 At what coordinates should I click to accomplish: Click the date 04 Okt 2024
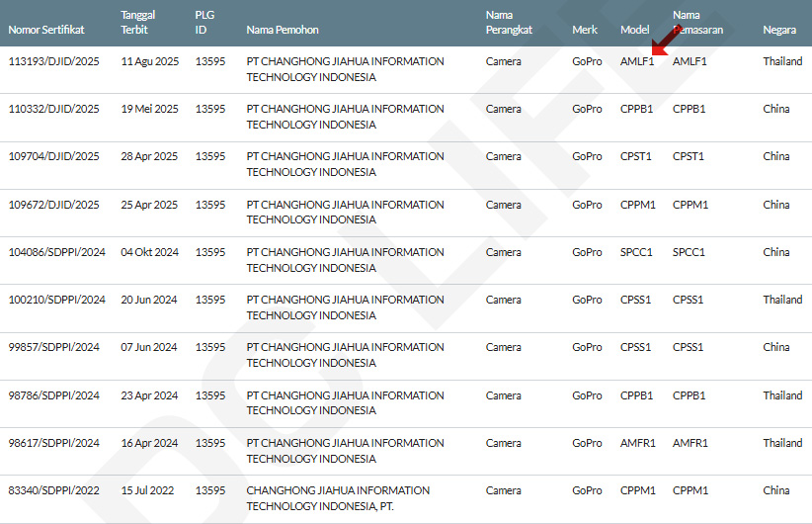click(150, 252)
